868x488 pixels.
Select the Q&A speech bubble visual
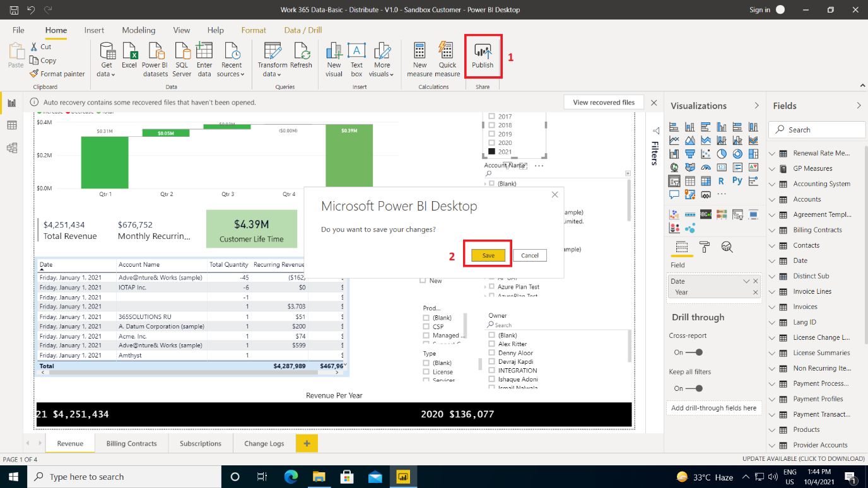pyautogui.click(x=674, y=194)
